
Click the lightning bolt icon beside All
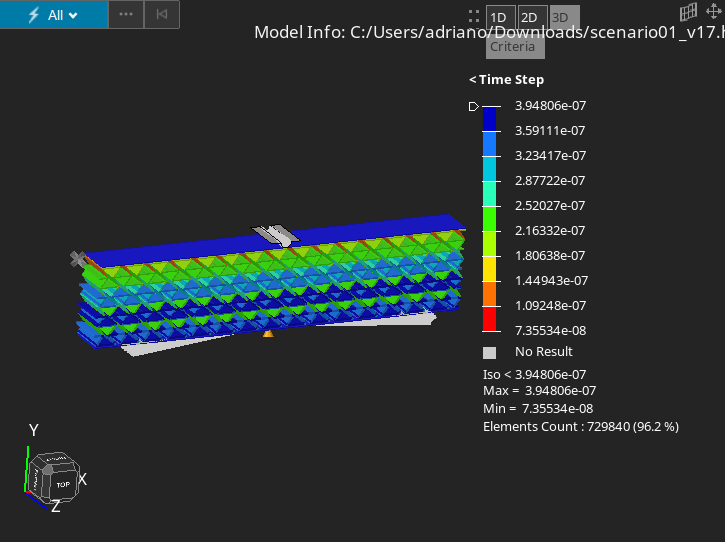point(33,15)
